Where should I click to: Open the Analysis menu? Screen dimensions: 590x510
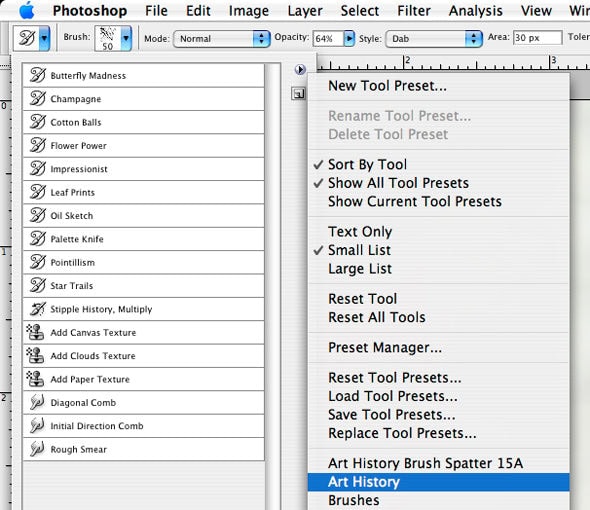pyautogui.click(x=476, y=11)
